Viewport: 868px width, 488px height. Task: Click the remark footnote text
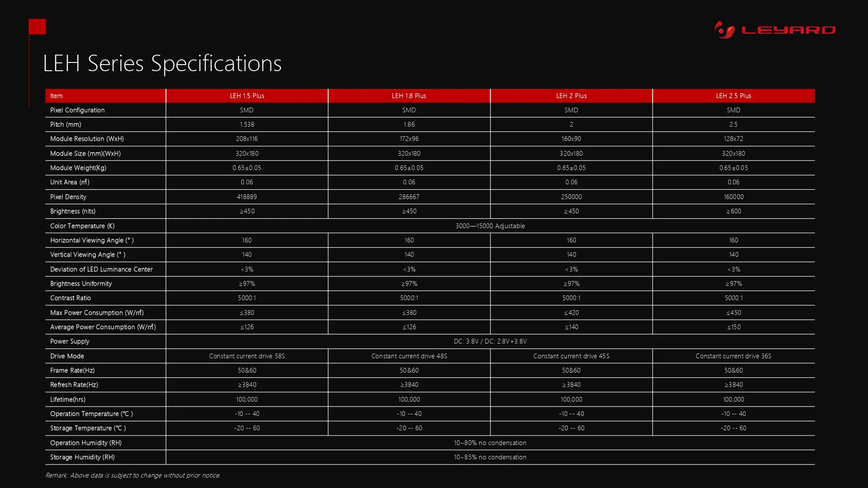(x=133, y=475)
